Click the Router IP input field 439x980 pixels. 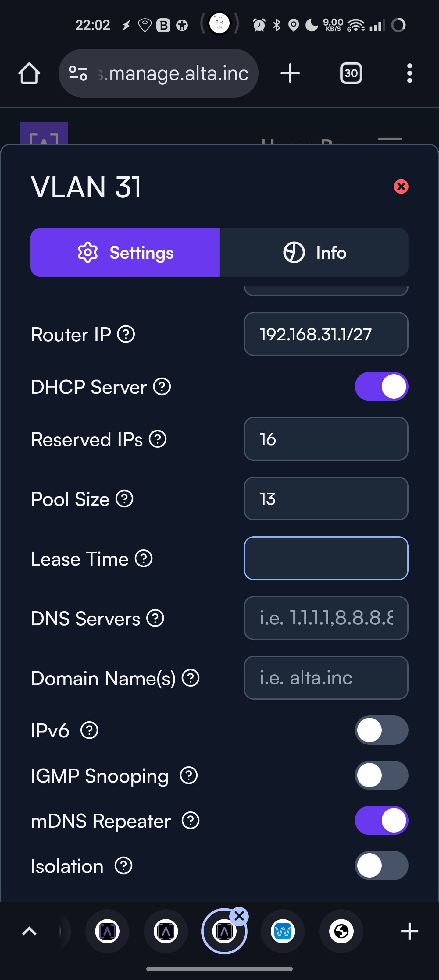click(x=326, y=334)
